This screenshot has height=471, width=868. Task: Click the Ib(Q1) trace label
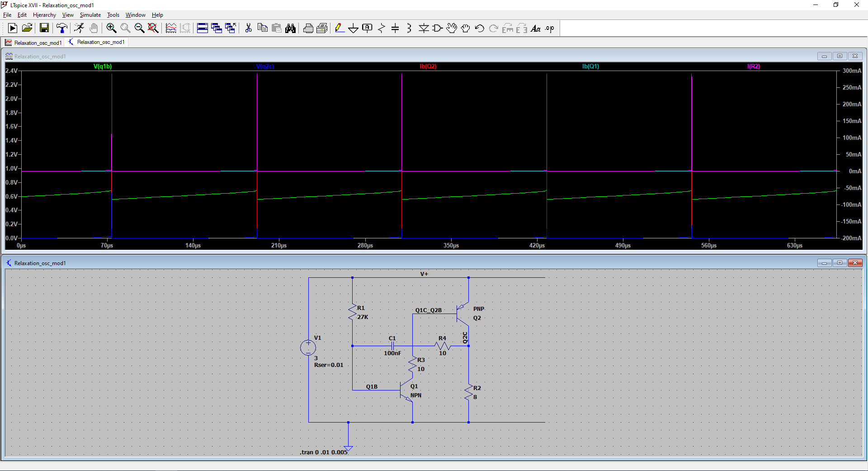click(590, 66)
